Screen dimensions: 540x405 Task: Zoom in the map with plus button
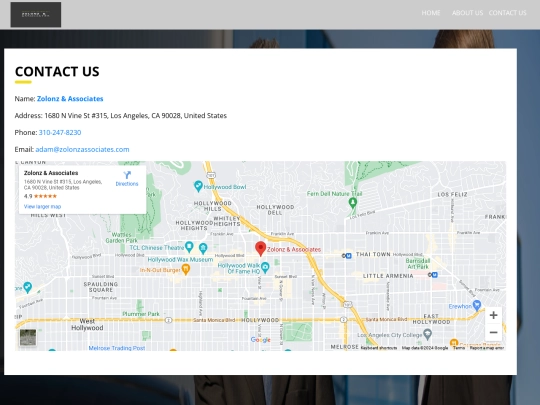pyautogui.click(x=493, y=315)
